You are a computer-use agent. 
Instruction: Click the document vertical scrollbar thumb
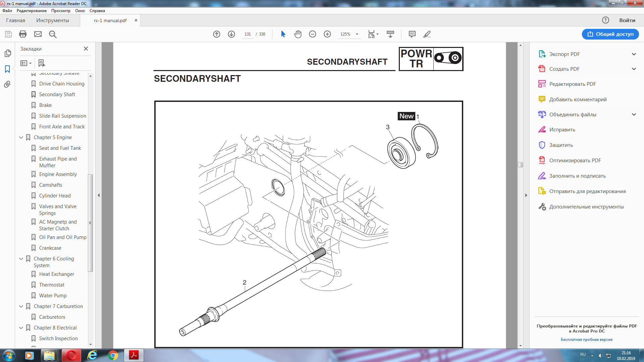click(520, 165)
